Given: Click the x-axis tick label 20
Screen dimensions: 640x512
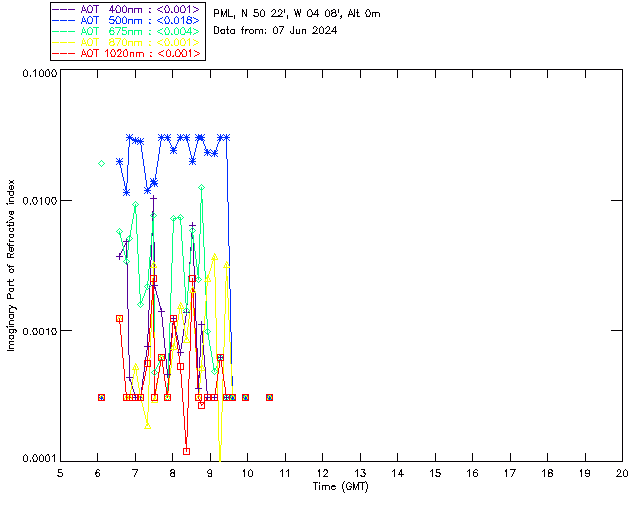Looking at the screenshot, I should 621,473.
